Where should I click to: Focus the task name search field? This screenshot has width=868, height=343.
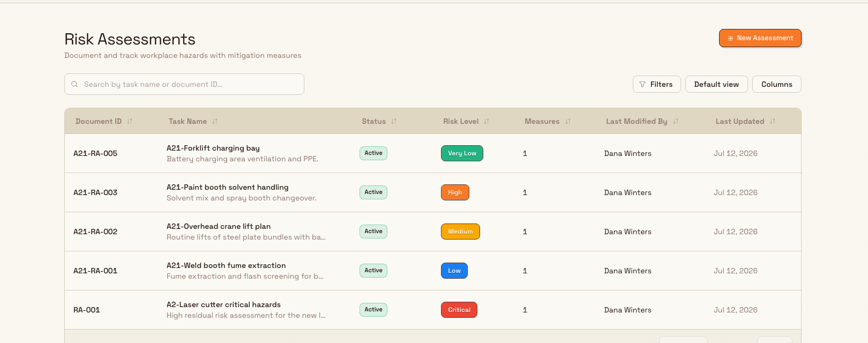pos(184,84)
